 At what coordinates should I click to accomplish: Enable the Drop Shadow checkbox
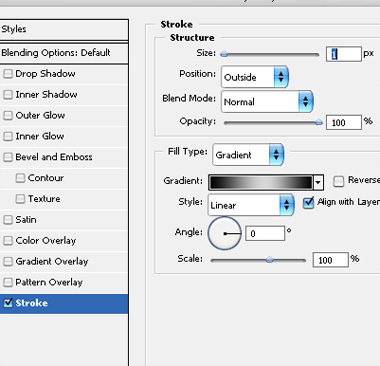pyautogui.click(x=8, y=74)
